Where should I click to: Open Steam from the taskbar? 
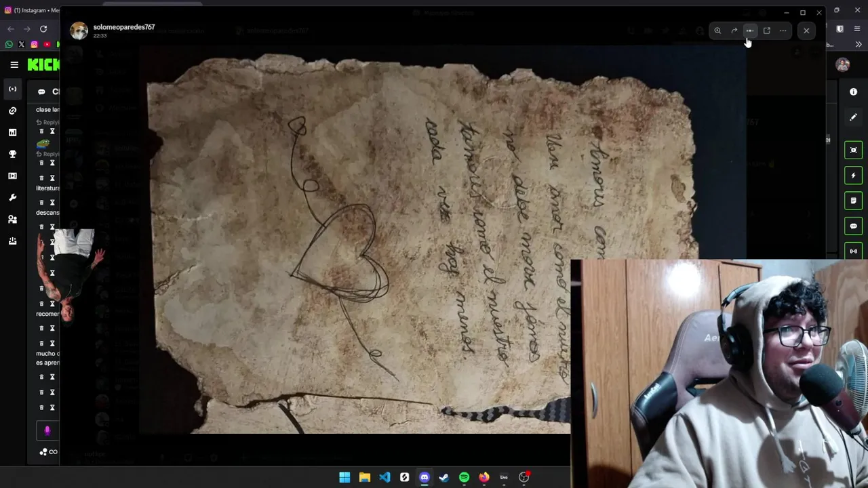pos(444,477)
